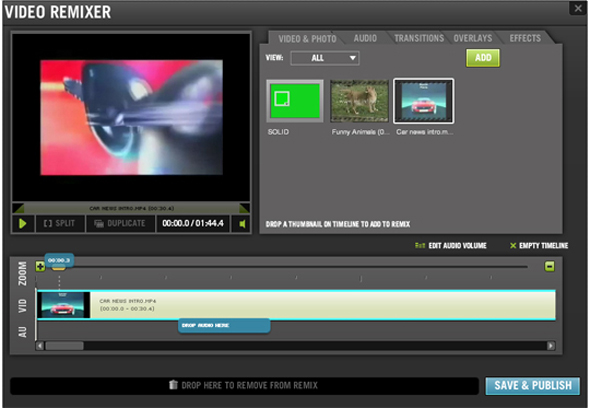The image size is (590, 408).
Task: Play the remix preview
Action: [23, 224]
